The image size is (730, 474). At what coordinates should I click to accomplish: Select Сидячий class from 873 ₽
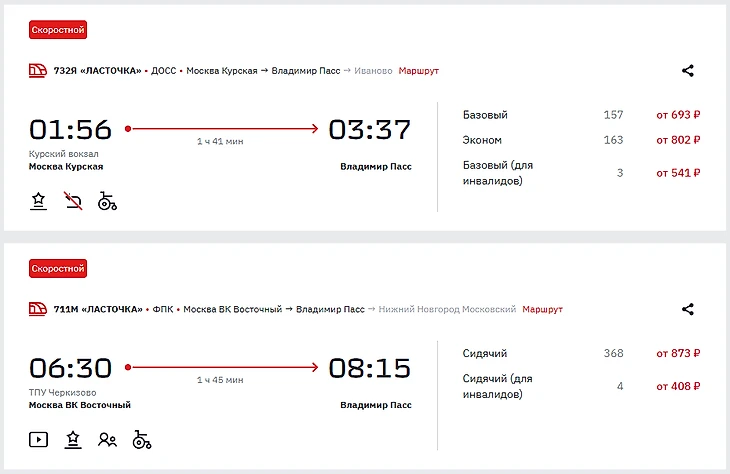678,353
